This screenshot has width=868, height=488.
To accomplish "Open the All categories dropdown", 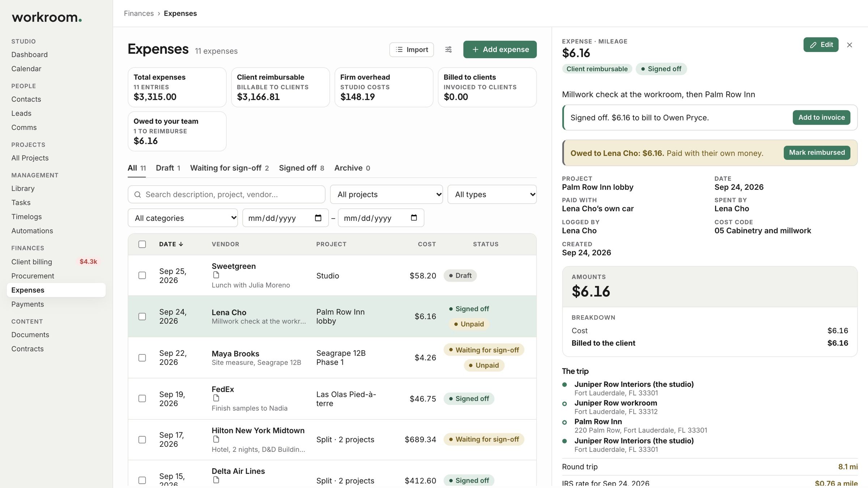I will (183, 218).
